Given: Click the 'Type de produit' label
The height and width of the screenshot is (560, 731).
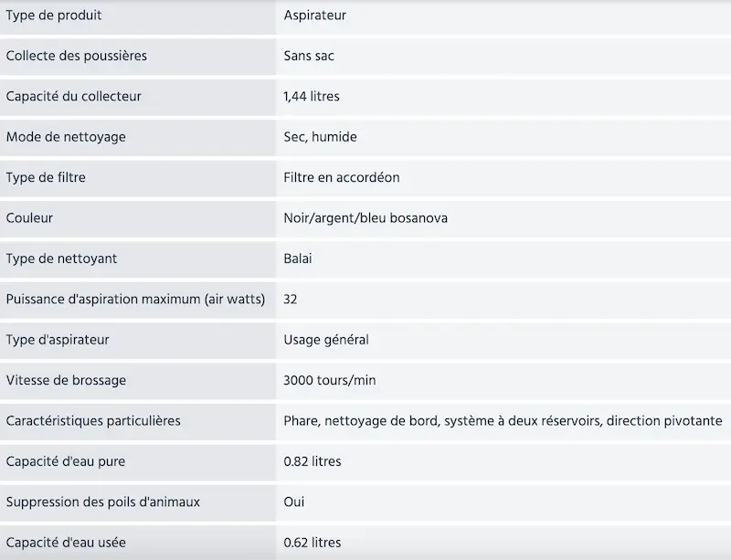Looking at the screenshot, I should [54, 16].
